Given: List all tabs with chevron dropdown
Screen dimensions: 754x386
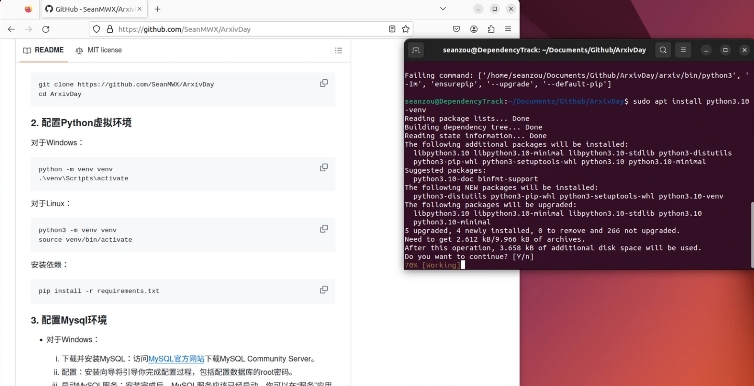Looking at the screenshot, I should 443,9.
